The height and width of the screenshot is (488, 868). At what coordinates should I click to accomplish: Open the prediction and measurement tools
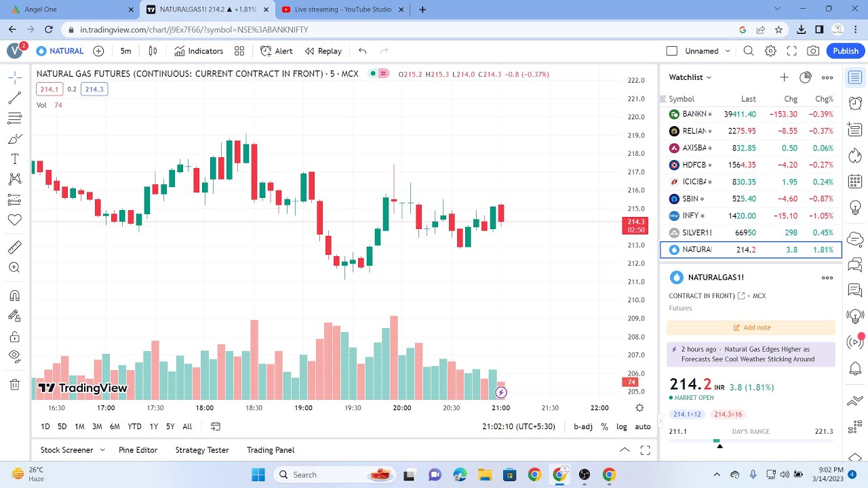click(14, 200)
